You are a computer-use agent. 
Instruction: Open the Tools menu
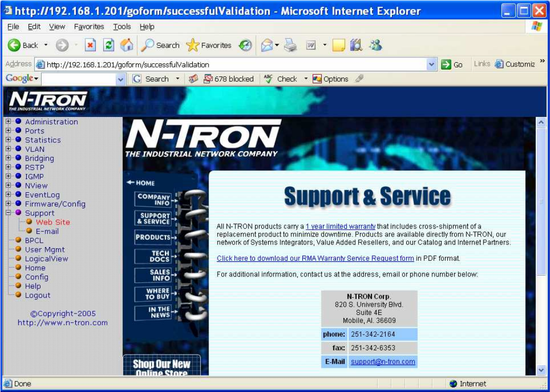click(122, 27)
